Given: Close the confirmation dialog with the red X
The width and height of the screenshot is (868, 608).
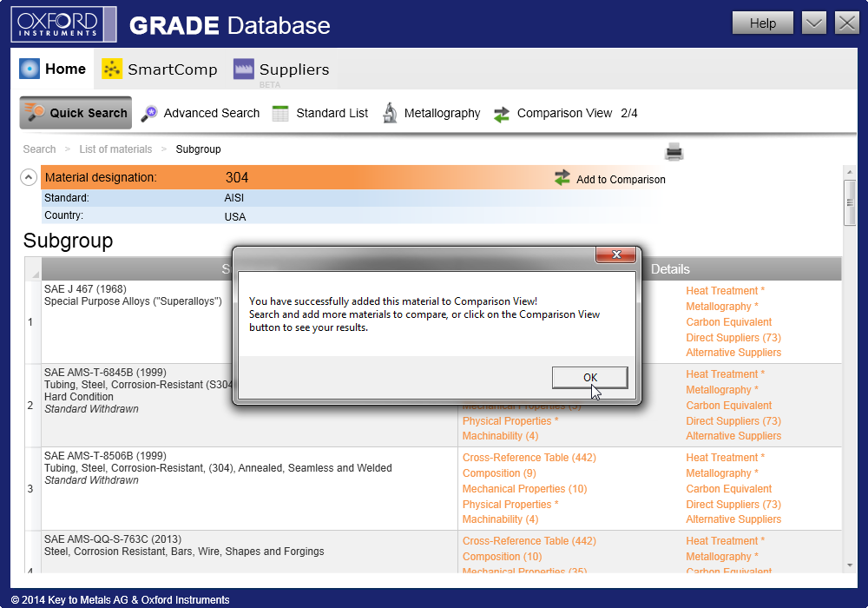Looking at the screenshot, I should click(x=616, y=254).
